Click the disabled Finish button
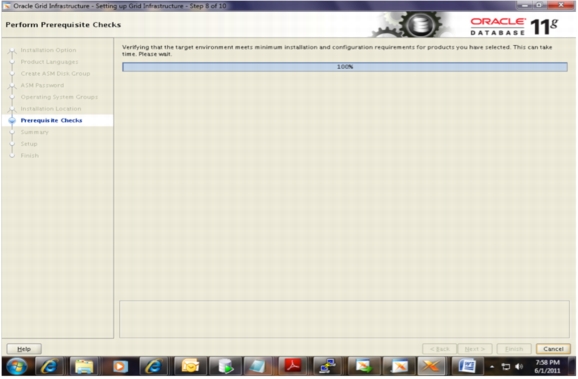Screen dimensions: 578x379 514,349
